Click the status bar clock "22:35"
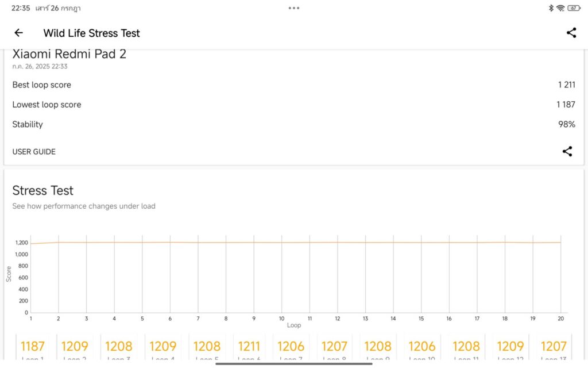Viewport: 588px width, 368px height. point(21,8)
